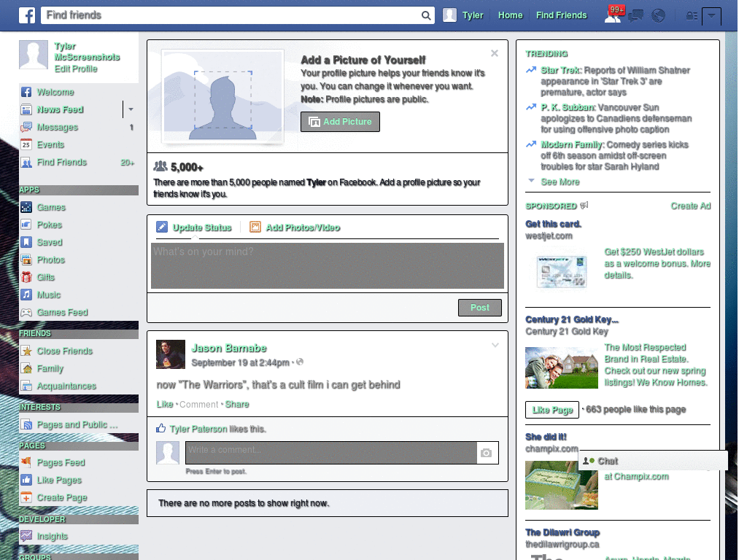Open the camera icon in the comment box

[x=487, y=453]
